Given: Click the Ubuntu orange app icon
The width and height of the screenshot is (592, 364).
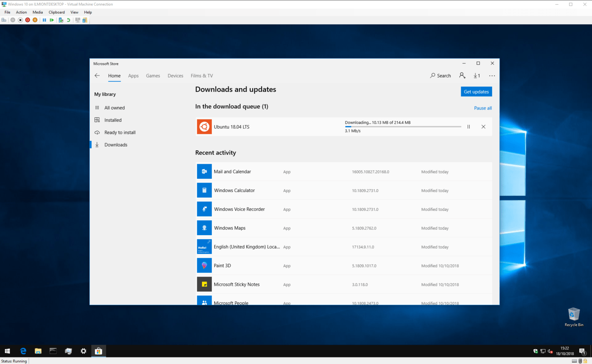Looking at the screenshot, I should click(x=204, y=127).
